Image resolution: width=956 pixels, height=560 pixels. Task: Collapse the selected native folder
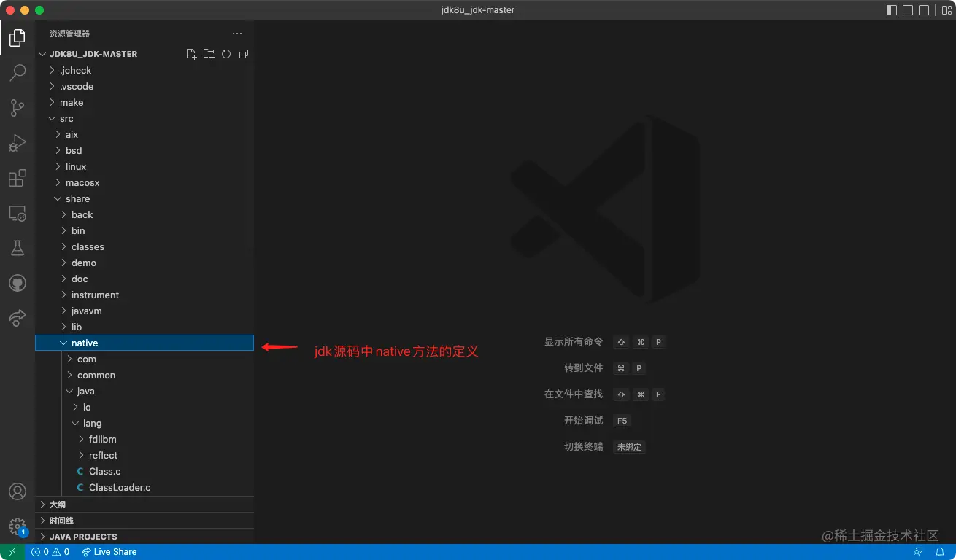(x=144, y=343)
